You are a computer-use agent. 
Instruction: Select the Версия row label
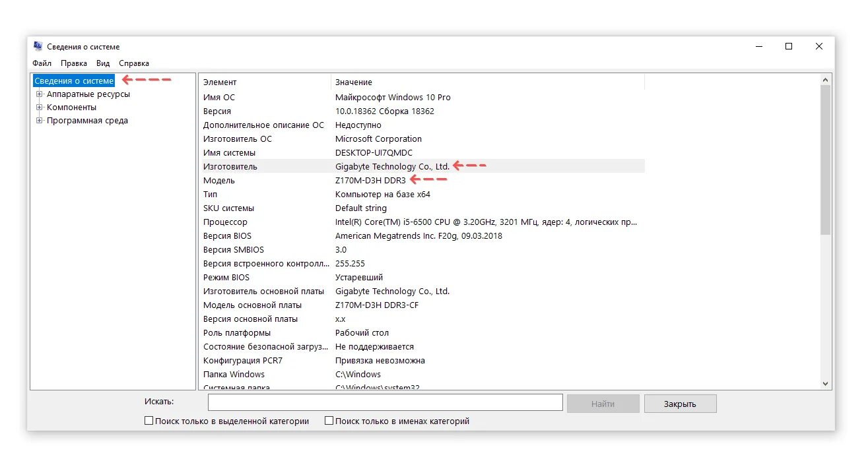pos(217,111)
